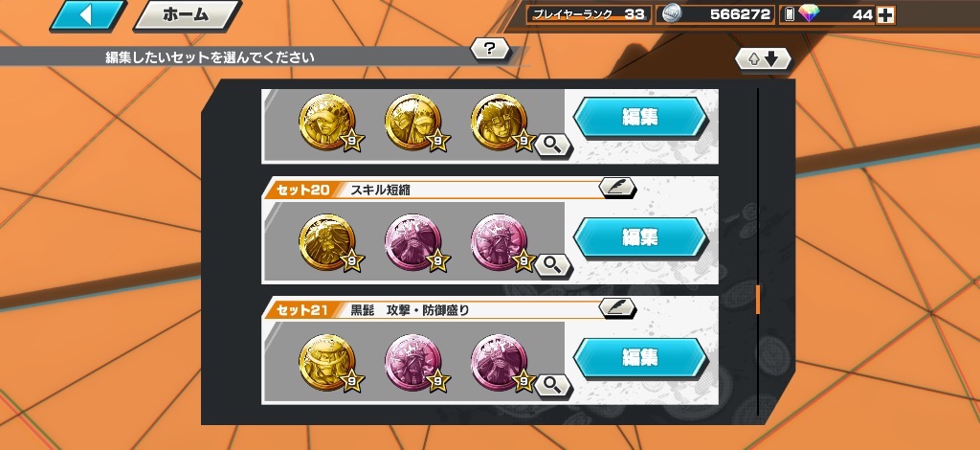Tap the rainbow diamond gem icon

point(808,14)
